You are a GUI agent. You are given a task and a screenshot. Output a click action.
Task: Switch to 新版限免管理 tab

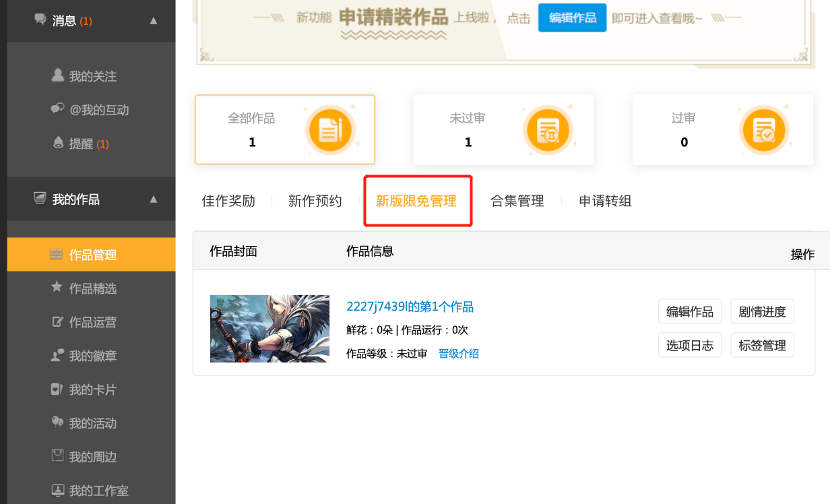click(x=416, y=201)
